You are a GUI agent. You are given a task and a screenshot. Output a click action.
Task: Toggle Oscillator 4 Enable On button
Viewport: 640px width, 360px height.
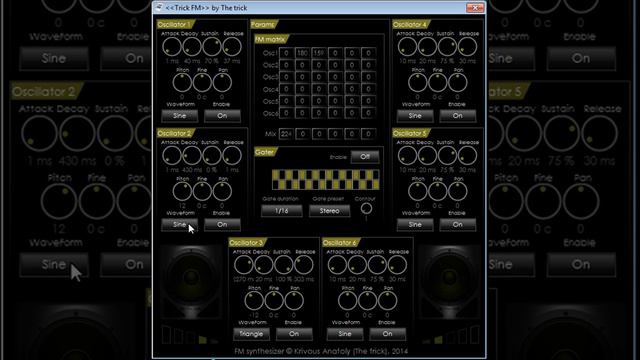pyautogui.click(x=458, y=116)
